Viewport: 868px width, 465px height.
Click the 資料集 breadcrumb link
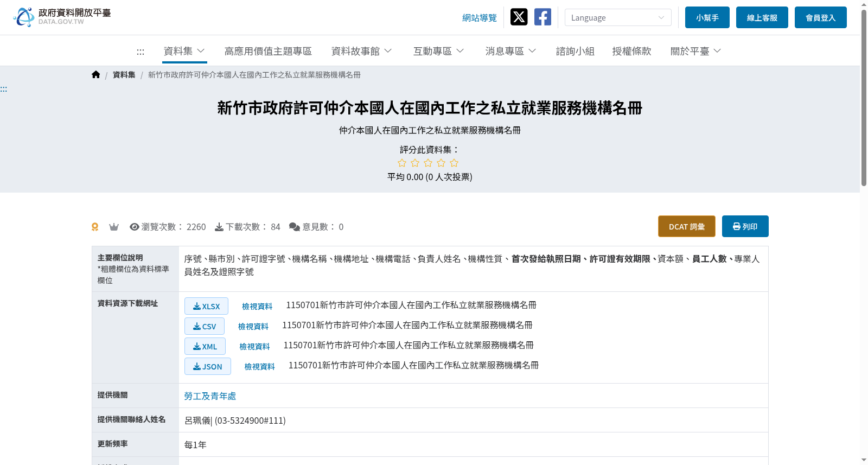pos(124,75)
